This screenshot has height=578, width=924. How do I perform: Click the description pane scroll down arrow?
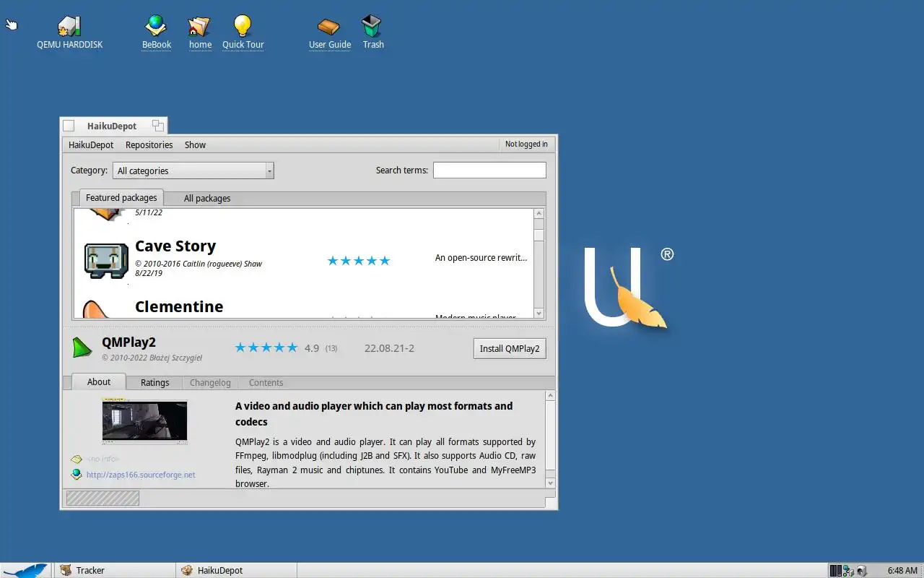tap(551, 483)
